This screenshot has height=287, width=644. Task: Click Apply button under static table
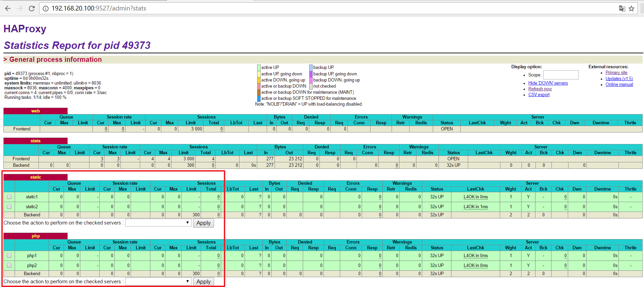click(203, 223)
